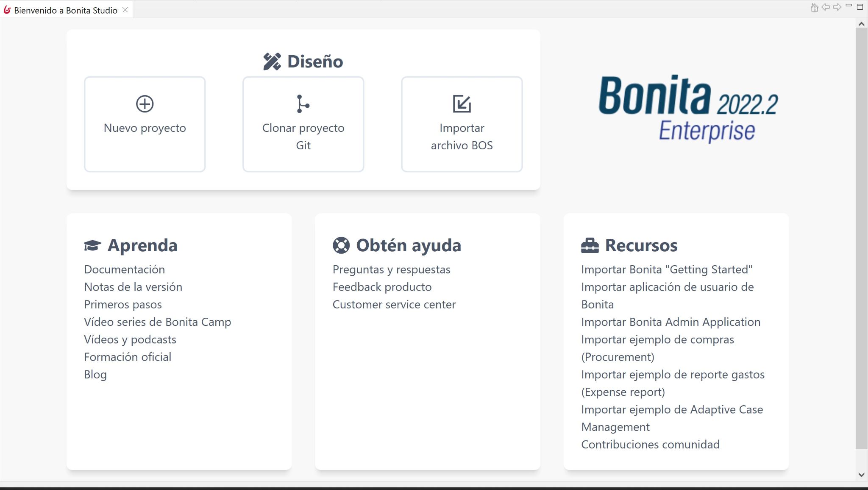
Task: Click the import arrow icon for BOS
Action: pos(462,104)
